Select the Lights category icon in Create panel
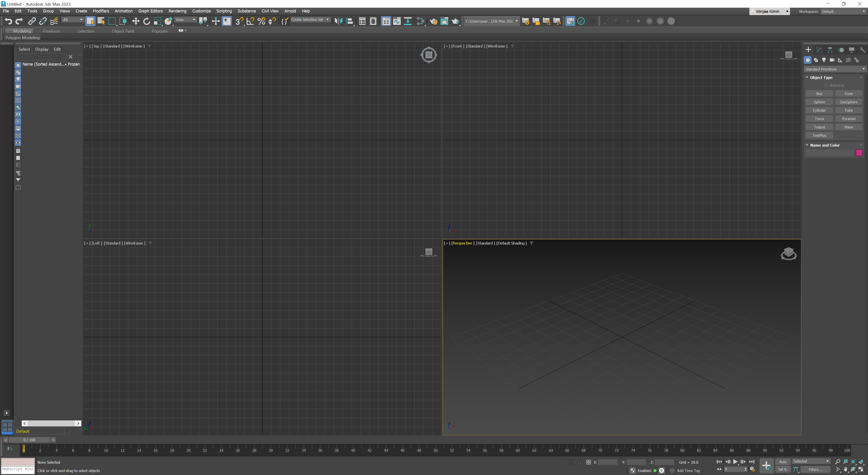Viewport: 868px width, 475px height. (x=824, y=60)
